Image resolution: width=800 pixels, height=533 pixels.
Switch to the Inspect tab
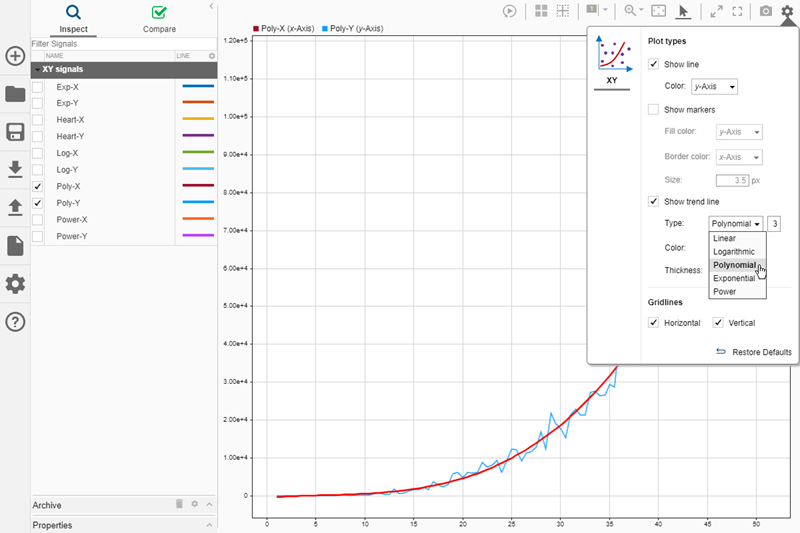pyautogui.click(x=73, y=19)
